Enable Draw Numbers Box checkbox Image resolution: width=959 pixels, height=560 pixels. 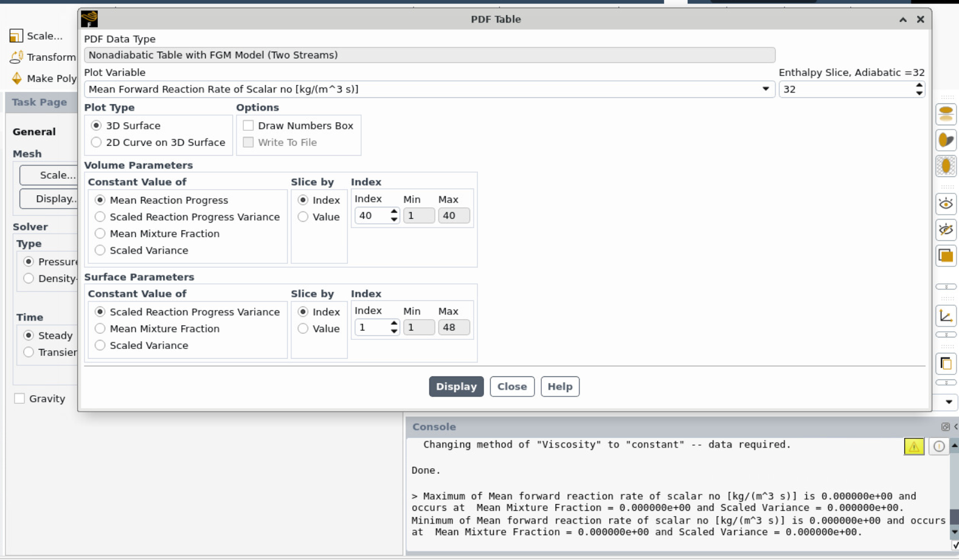point(248,126)
